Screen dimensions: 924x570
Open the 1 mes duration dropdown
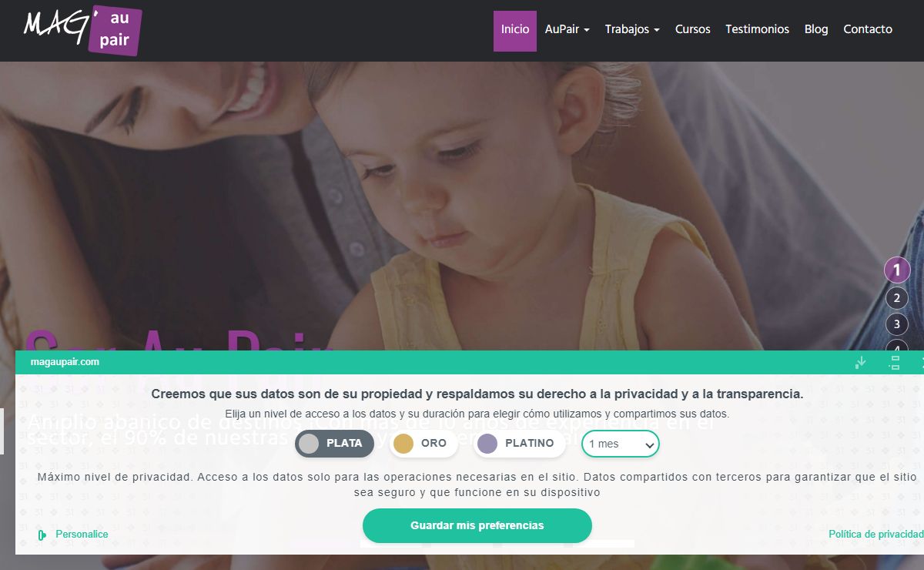[621, 444]
